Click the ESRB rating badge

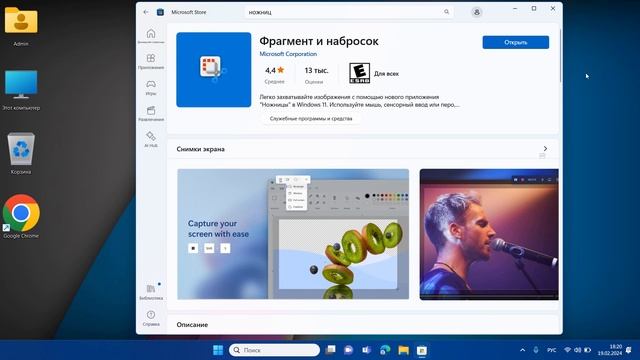click(x=360, y=73)
